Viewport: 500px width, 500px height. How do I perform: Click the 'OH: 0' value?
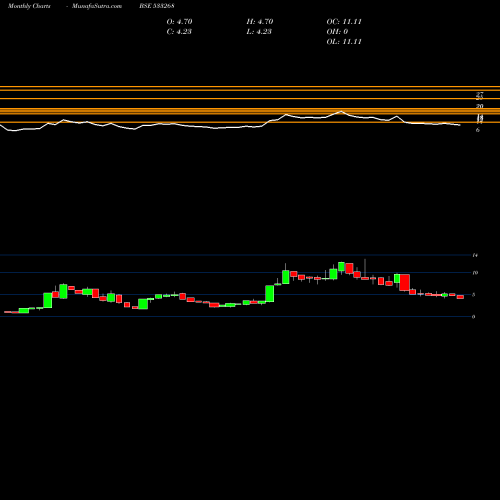[337, 32]
